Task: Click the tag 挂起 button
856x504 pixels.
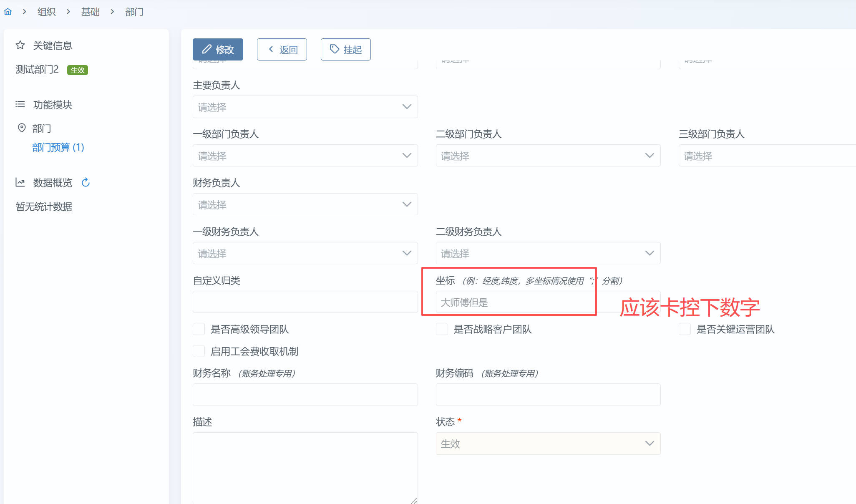Action: tap(345, 50)
